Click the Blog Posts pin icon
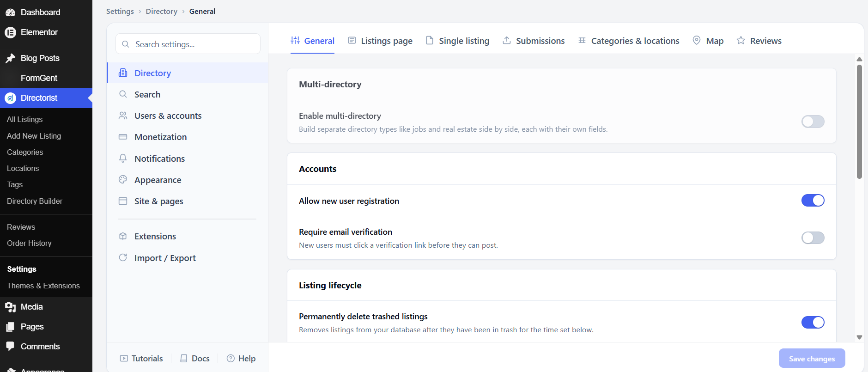The height and width of the screenshot is (372, 868). coord(10,58)
